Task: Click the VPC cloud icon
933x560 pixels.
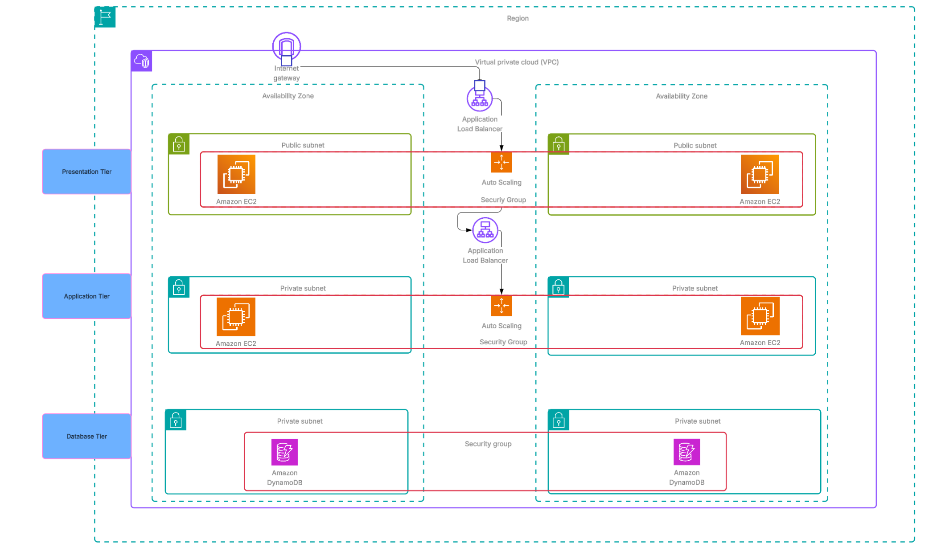Action: tap(142, 61)
